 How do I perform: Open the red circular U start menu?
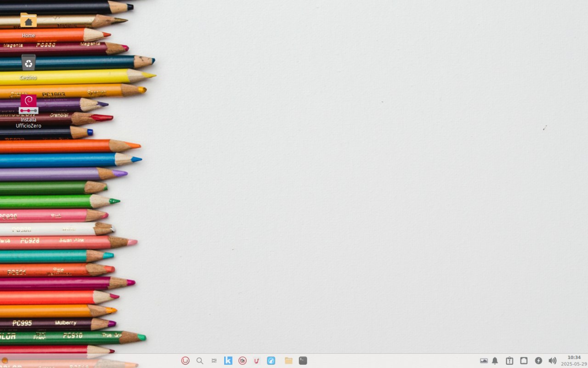[185, 361]
